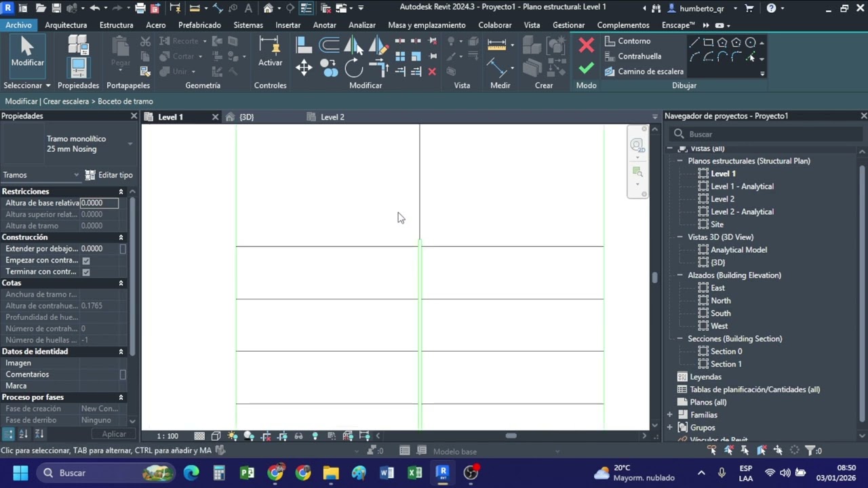Cancel stair edit mode with red X
The height and width of the screenshot is (488, 868).
click(587, 45)
